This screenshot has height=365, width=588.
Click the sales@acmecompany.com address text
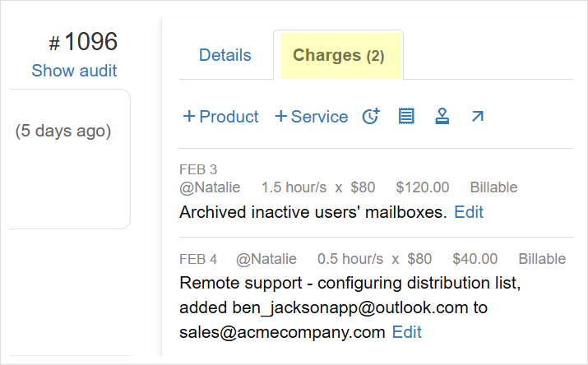tap(282, 332)
